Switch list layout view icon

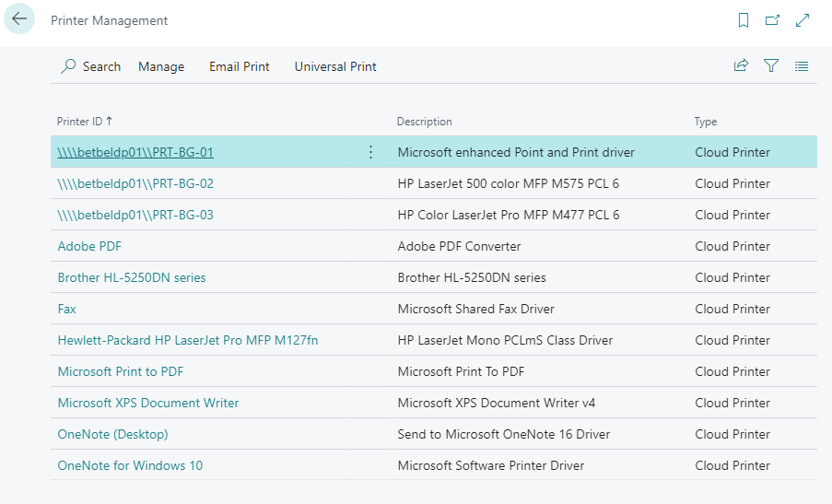tap(802, 66)
